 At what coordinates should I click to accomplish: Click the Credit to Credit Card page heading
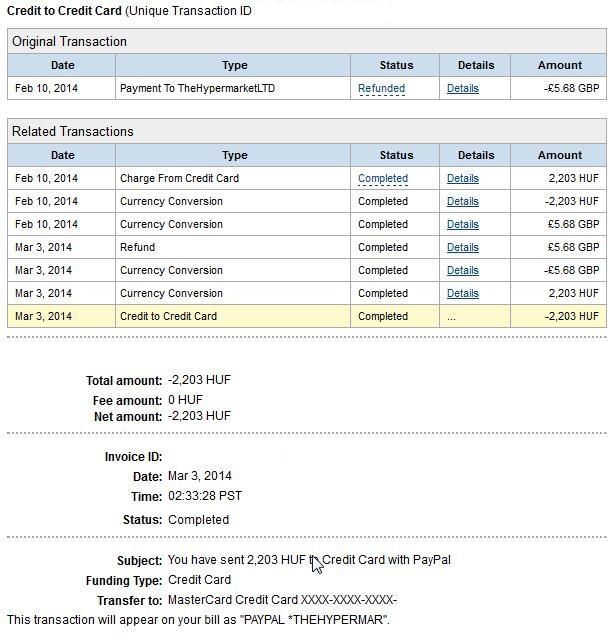64,11
